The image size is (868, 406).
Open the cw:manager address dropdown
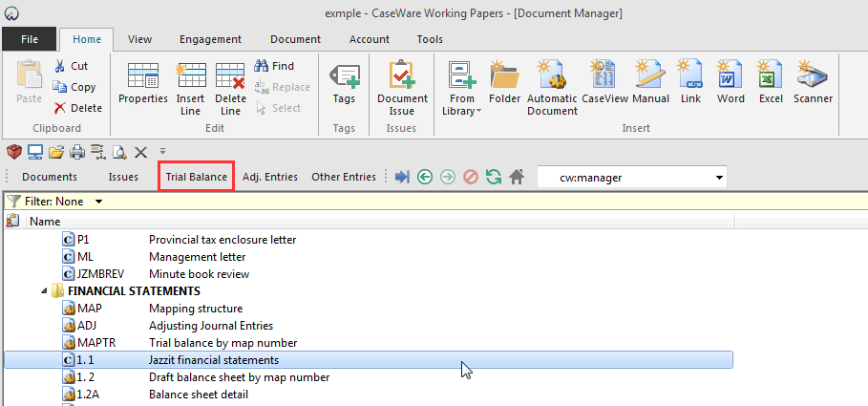coord(719,178)
